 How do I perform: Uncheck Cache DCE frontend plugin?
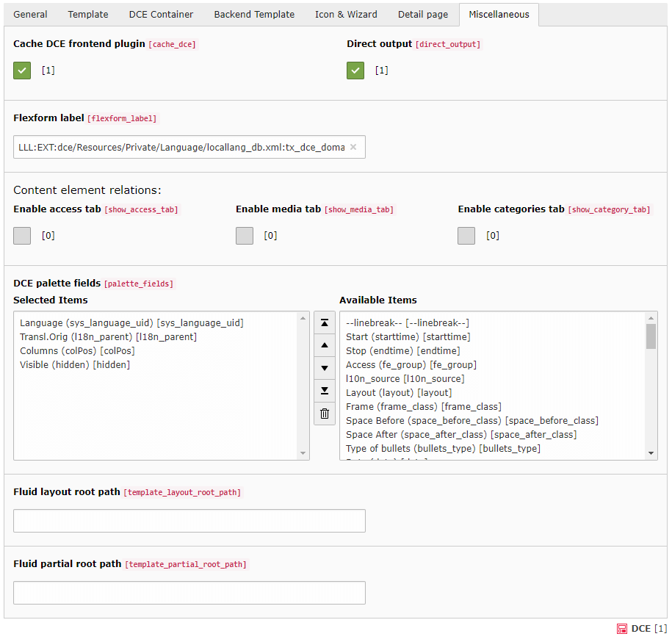[x=22, y=71]
